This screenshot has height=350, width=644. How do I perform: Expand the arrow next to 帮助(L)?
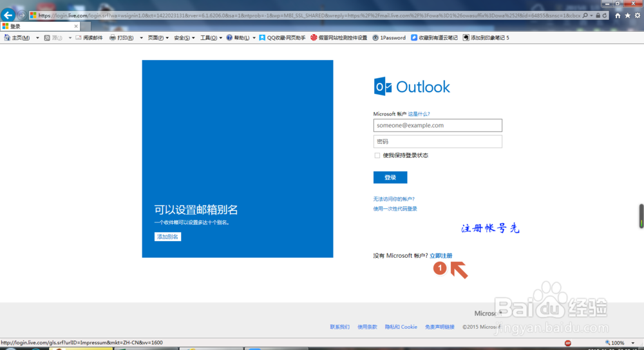[254, 38]
